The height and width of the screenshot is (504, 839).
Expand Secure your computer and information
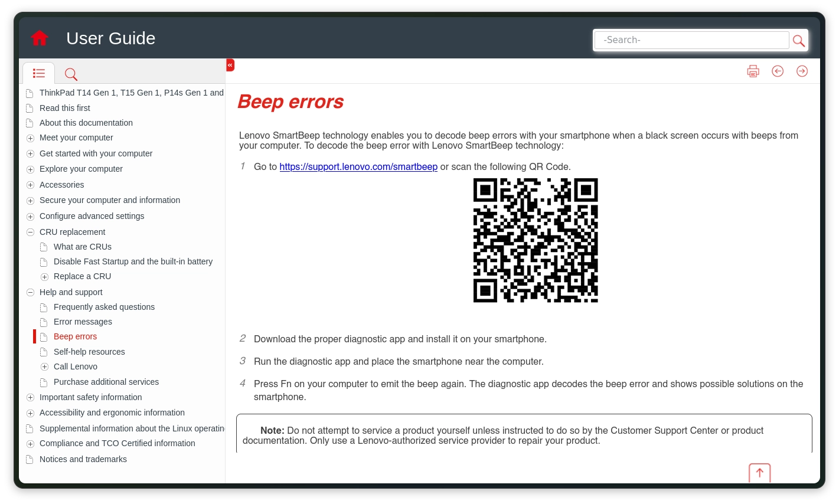(x=30, y=201)
